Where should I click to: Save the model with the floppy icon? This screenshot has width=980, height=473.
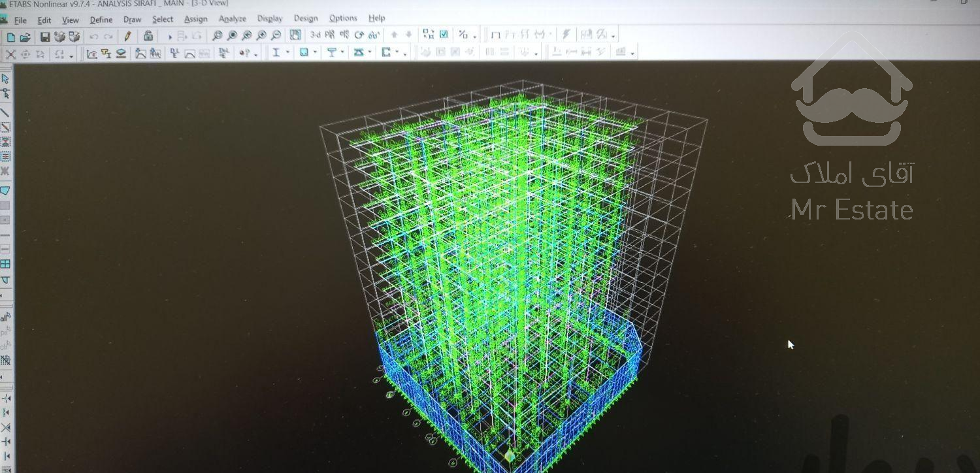coord(45,37)
